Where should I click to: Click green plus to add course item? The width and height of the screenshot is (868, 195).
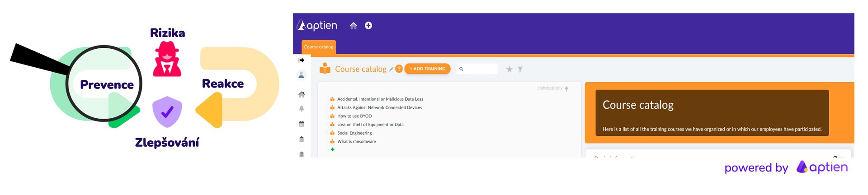(333, 149)
